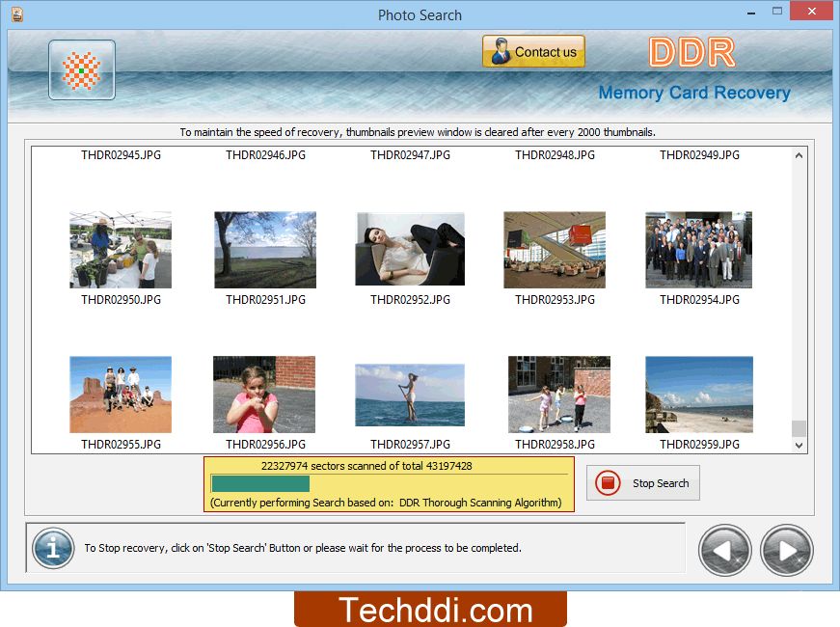Minimize the Photo Search window

751,12
